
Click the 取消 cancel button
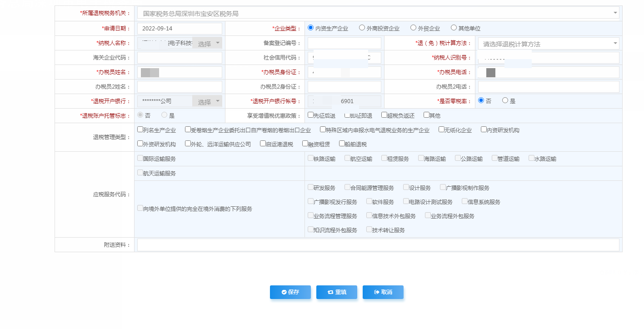[383, 292]
